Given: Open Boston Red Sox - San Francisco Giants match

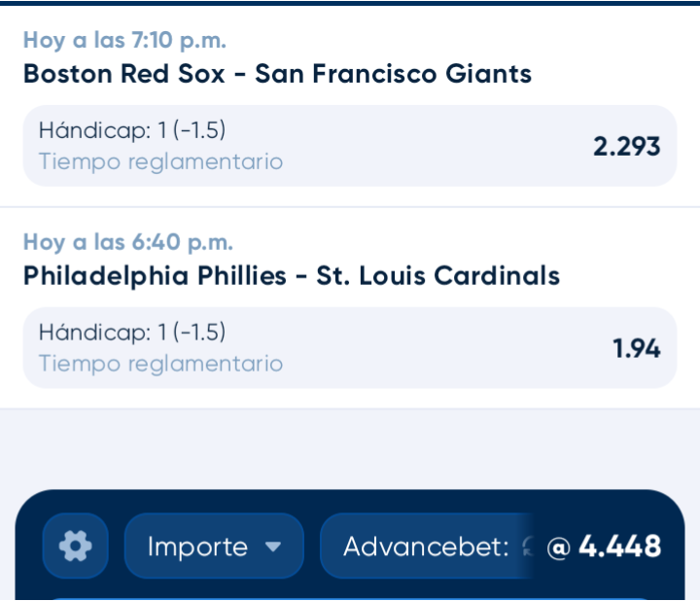Looking at the screenshot, I should pos(277,74).
